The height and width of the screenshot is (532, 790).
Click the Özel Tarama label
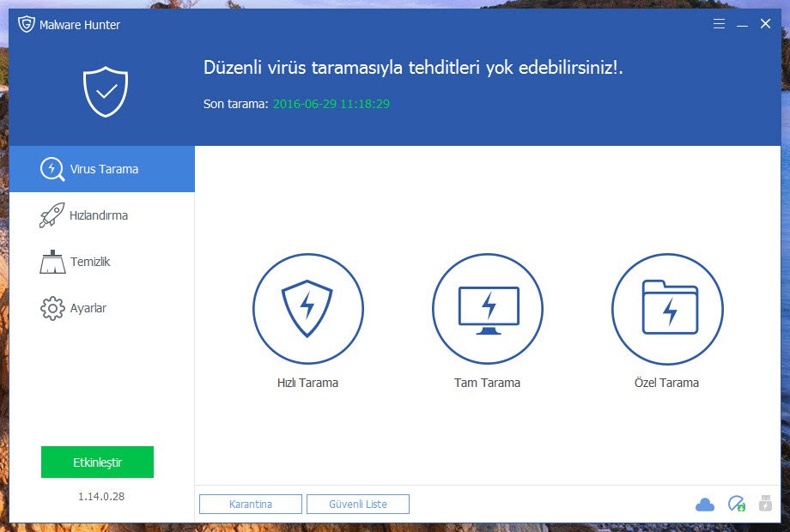pos(666,383)
